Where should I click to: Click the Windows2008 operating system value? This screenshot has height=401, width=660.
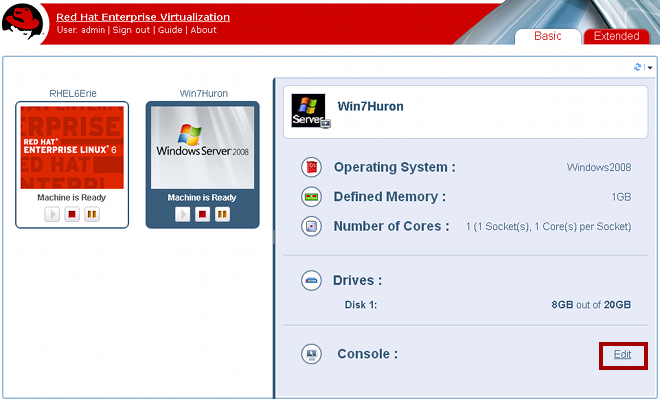(x=599, y=167)
